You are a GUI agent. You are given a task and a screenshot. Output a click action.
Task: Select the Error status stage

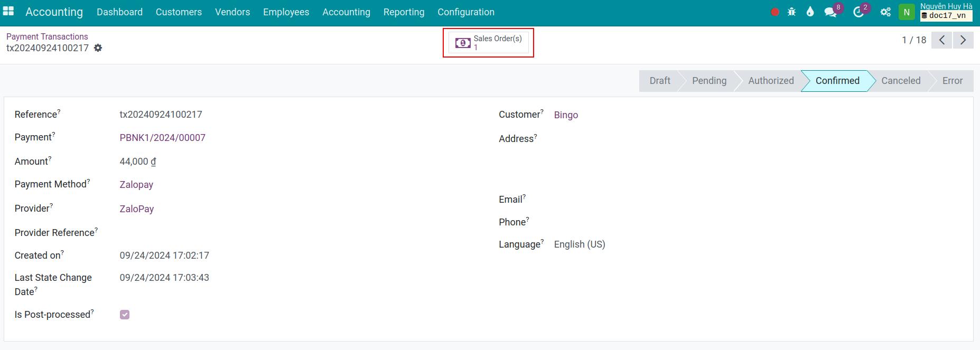[953, 81]
